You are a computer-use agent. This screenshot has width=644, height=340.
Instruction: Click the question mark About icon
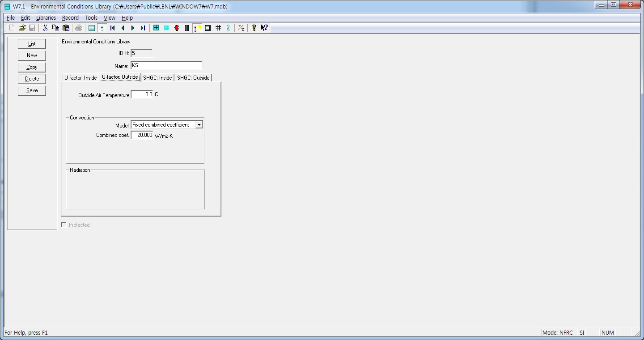[x=254, y=28]
